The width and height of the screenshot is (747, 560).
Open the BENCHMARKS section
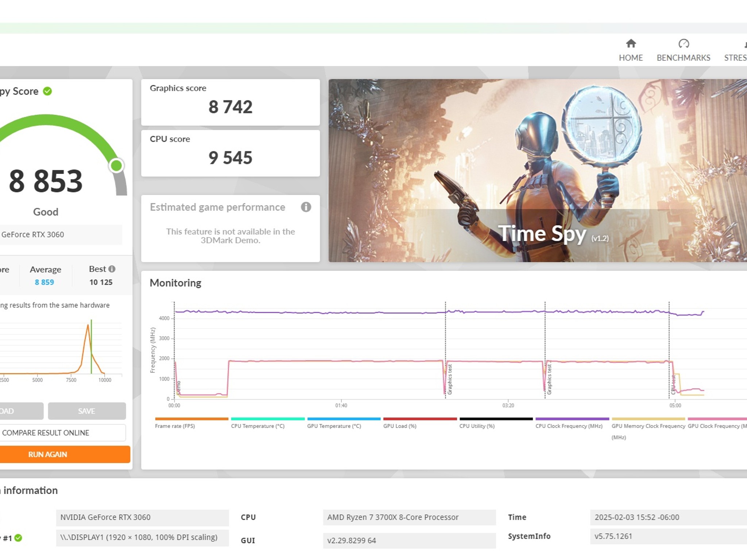pyautogui.click(x=683, y=50)
